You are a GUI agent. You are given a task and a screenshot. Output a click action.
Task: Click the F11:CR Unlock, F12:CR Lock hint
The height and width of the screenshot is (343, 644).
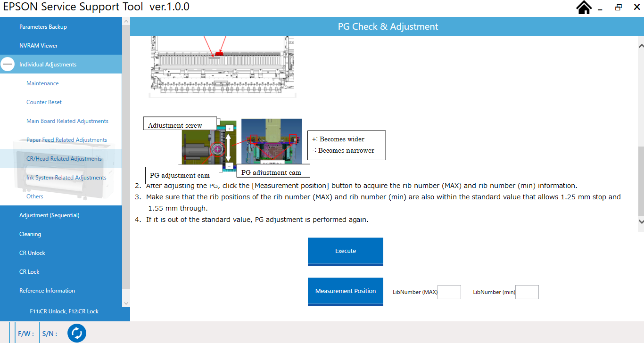(x=64, y=311)
